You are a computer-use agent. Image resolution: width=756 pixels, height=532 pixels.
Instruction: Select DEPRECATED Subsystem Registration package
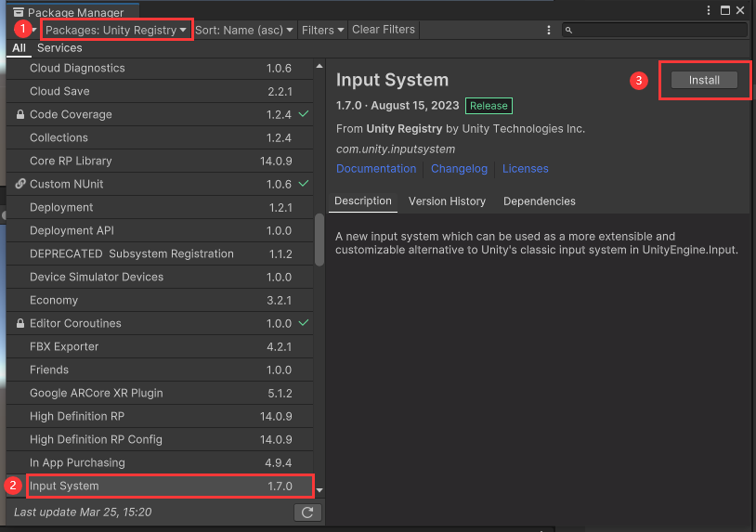point(160,253)
